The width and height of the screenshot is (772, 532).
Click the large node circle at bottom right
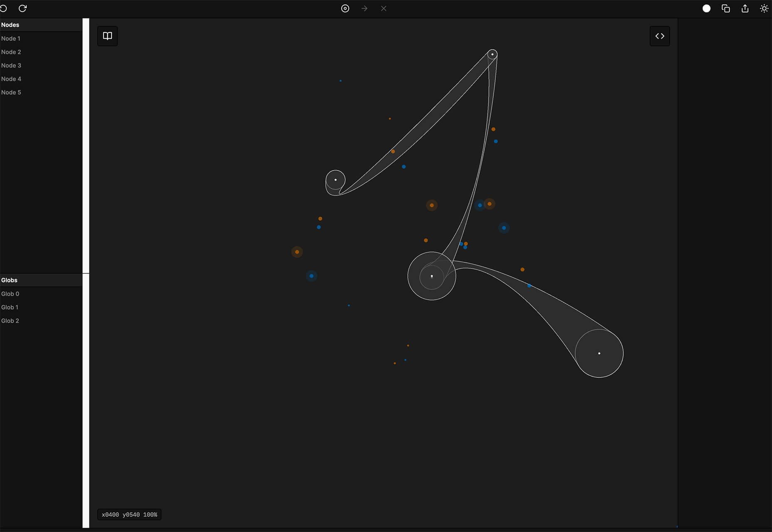[x=599, y=353]
